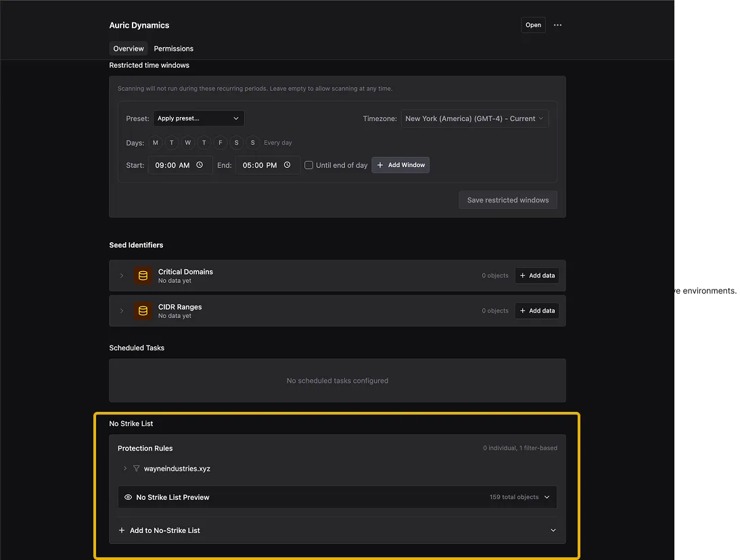
Task: Click the End time 05:00 PM field
Action: (268, 165)
